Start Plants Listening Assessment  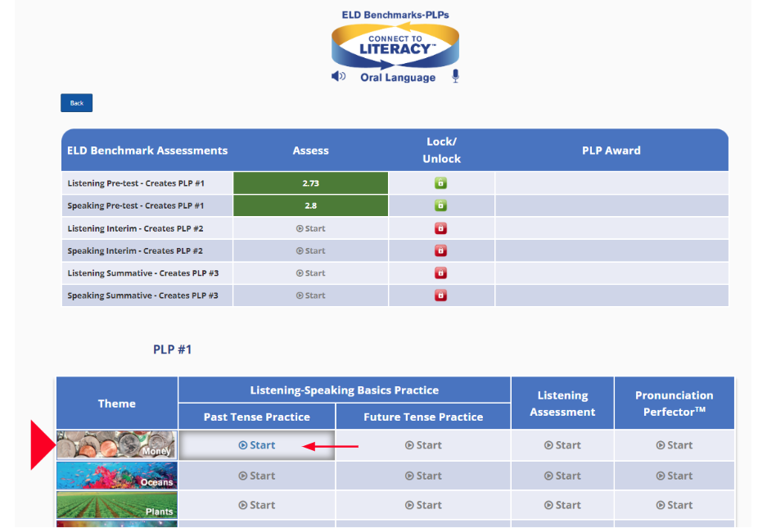pos(562,505)
